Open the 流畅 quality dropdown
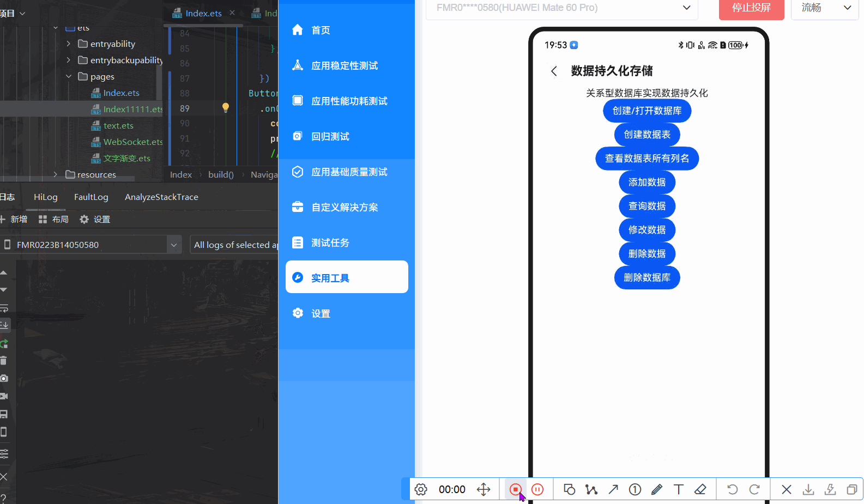The image size is (864, 504). click(x=825, y=8)
